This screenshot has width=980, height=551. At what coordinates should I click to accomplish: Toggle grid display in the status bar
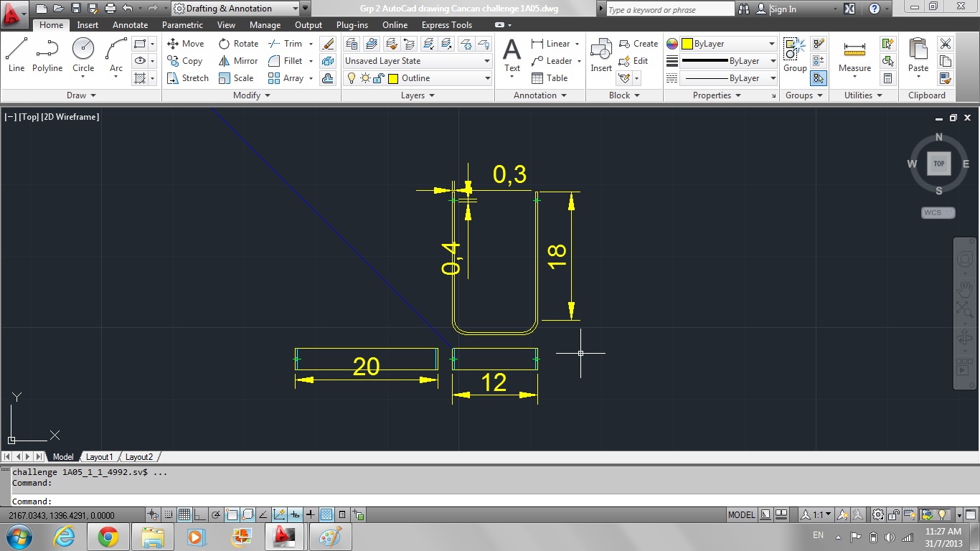tap(184, 514)
